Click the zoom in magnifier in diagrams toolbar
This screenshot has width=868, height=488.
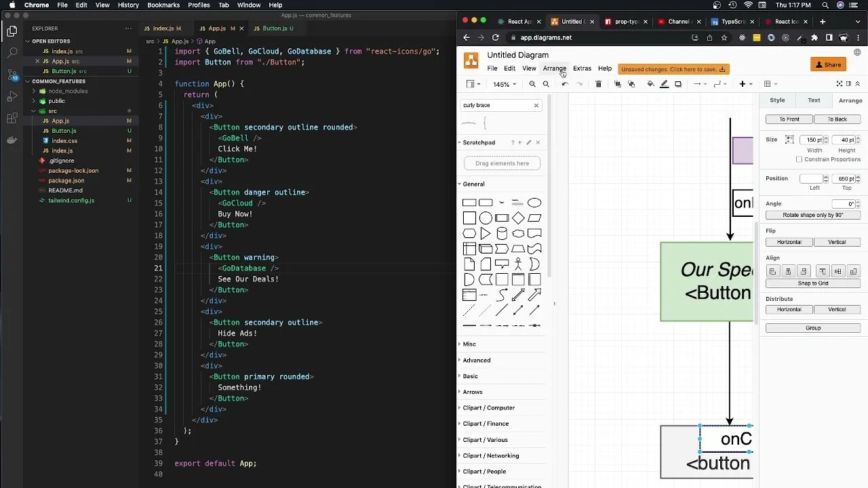[x=532, y=84]
